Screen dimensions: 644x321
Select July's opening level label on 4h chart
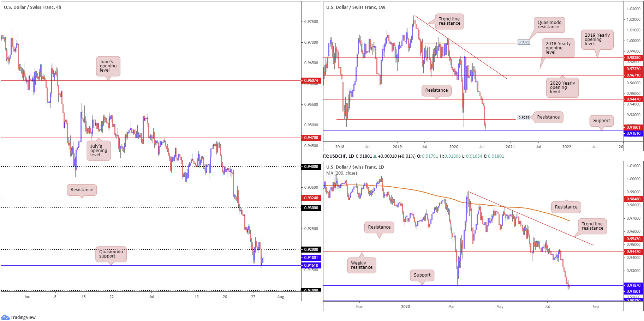click(x=99, y=151)
